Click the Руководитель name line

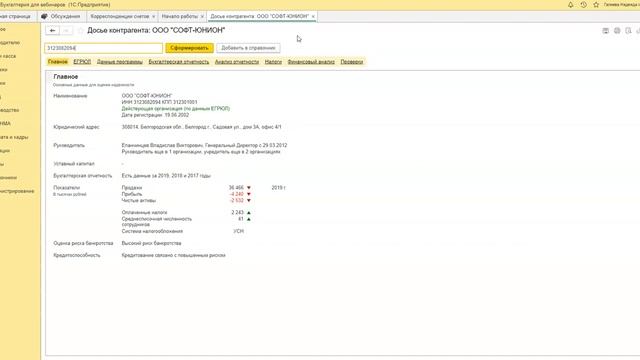204,145
